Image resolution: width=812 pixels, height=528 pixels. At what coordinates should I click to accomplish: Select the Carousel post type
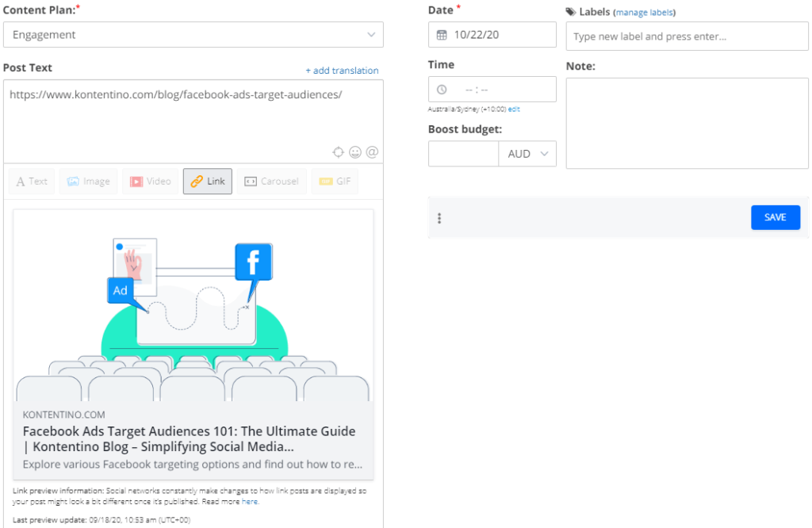pyautogui.click(x=272, y=182)
